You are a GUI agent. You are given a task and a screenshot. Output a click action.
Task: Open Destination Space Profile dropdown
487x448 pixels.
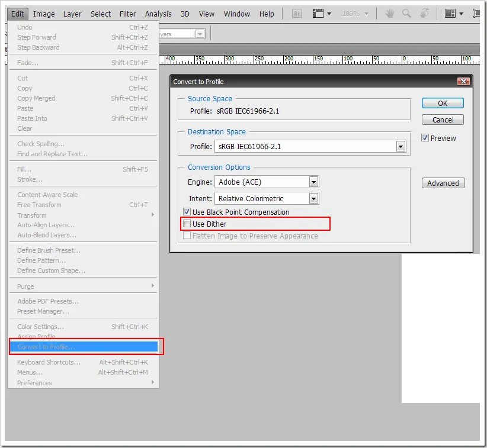[401, 146]
